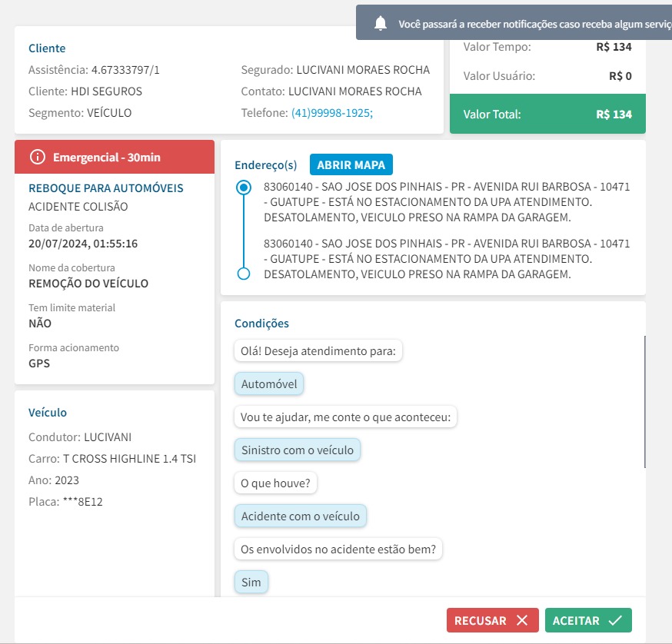Click the X icon on the RECUSAR button
Image resolution: width=672 pixels, height=644 pixels.
click(x=522, y=621)
